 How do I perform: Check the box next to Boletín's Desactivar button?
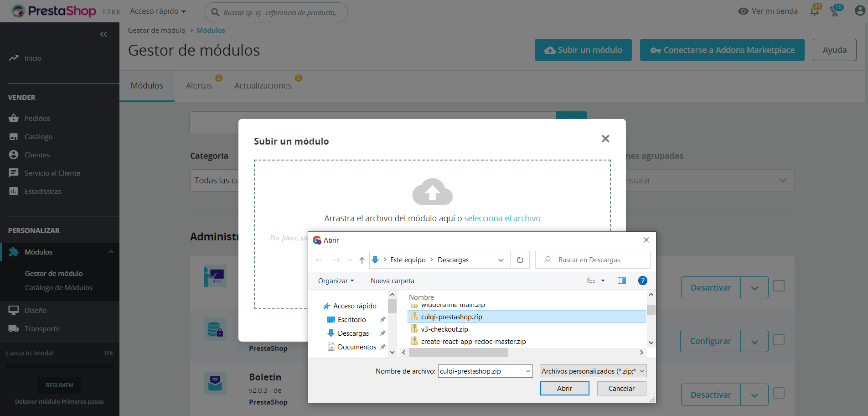779,393
